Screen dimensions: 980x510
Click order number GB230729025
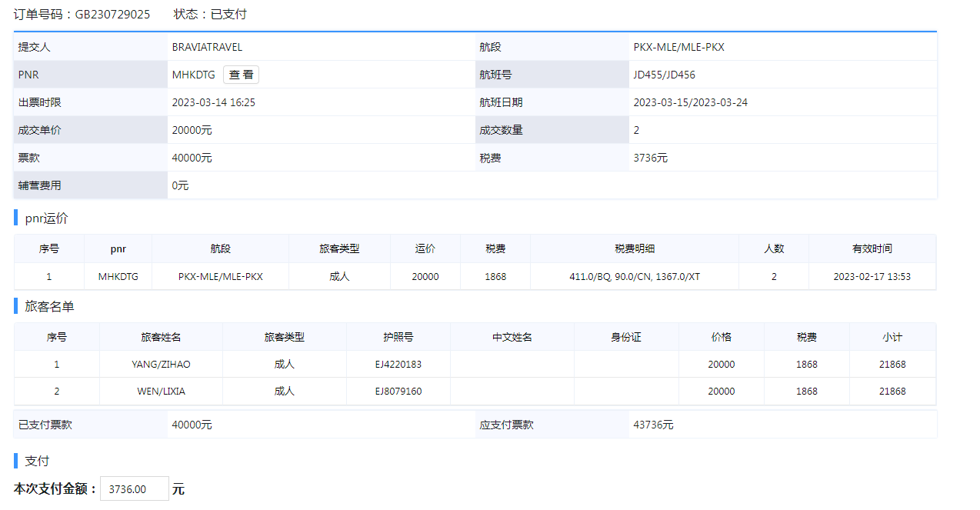tap(112, 15)
